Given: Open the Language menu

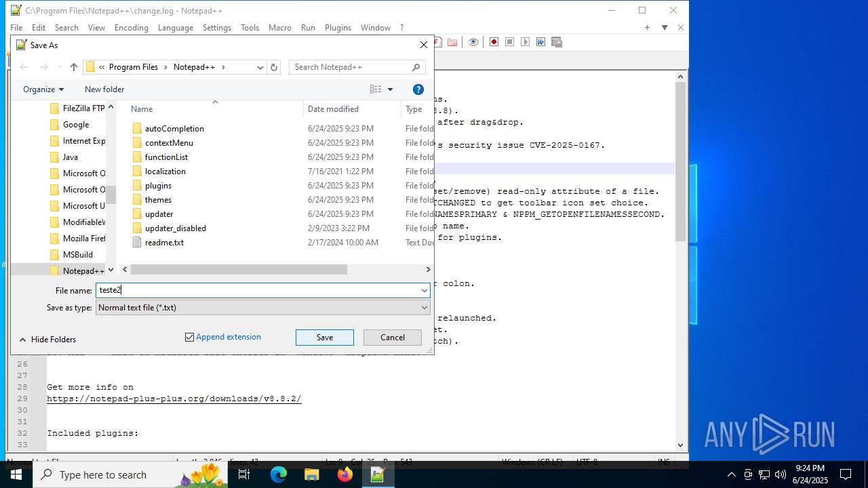Looking at the screenshot, I should (x=176, y=28).
